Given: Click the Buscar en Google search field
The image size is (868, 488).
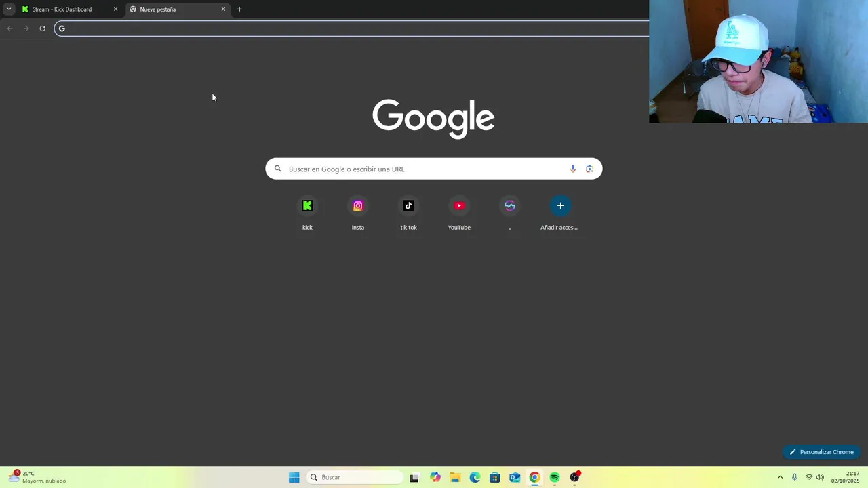Looking at the screenshot, I should pos(434,169).
